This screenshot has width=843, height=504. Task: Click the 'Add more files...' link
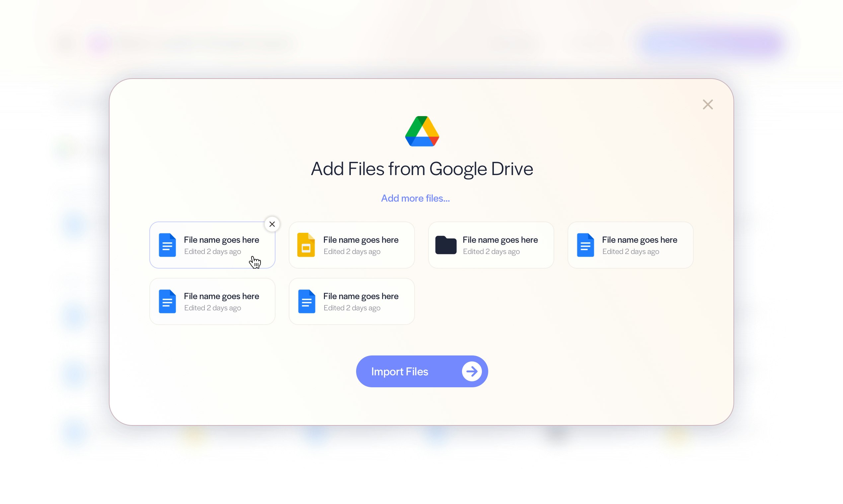(x=415, y=198)
